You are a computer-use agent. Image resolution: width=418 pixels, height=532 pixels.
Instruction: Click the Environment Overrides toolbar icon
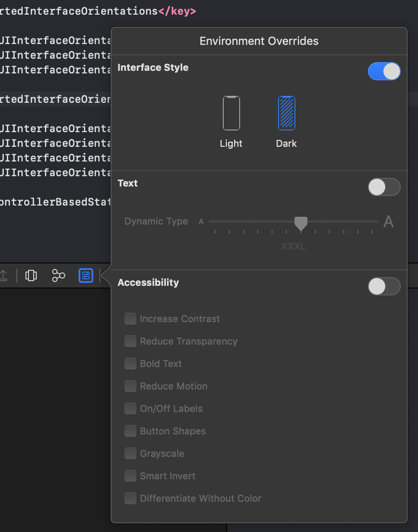pyautogui.click(x=85, y=275)
